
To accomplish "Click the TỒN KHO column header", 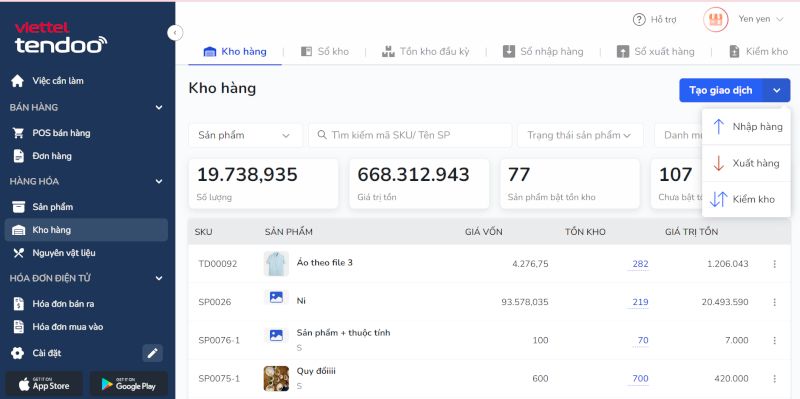I will [x=585, y=232].
